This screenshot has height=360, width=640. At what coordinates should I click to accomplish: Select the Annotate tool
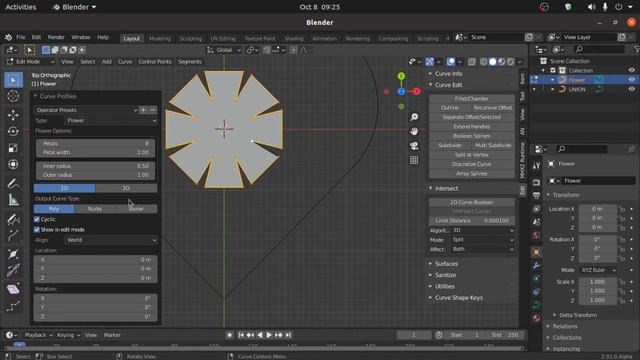13,184
